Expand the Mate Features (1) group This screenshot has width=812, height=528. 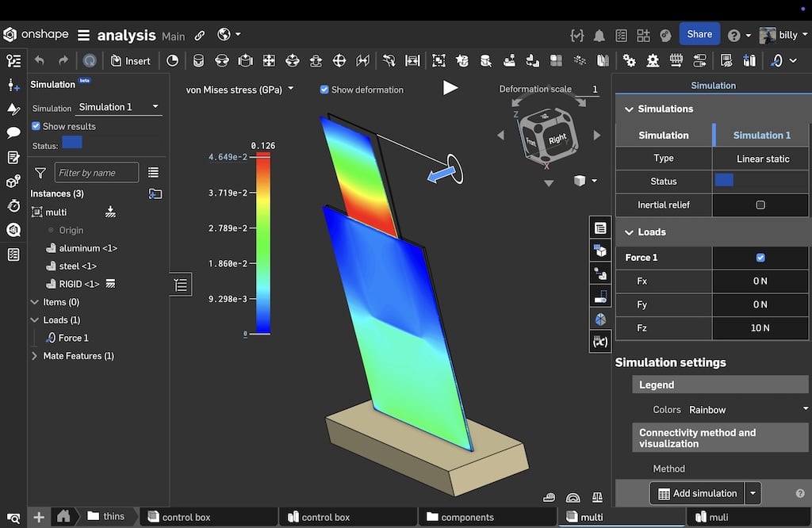point(35,356)
